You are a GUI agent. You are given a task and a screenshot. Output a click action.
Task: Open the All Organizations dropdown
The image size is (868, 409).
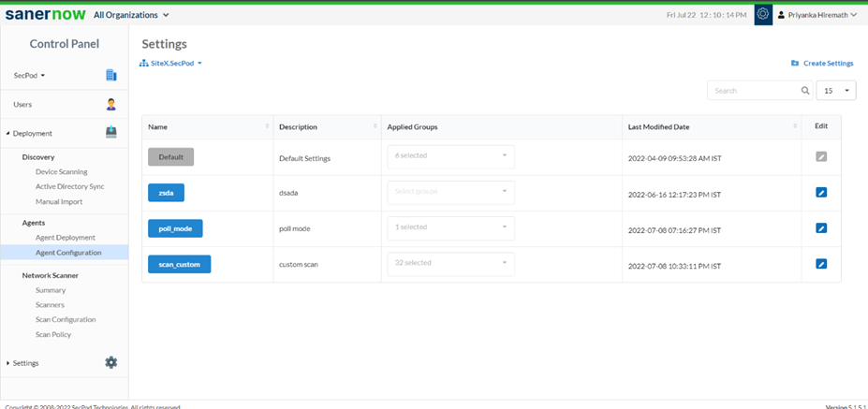click(x=131, y=15)
